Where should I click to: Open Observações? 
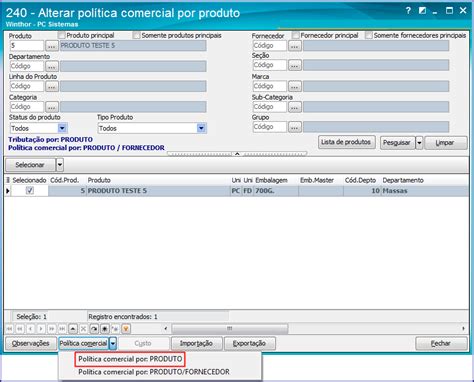tap(30, 343)
